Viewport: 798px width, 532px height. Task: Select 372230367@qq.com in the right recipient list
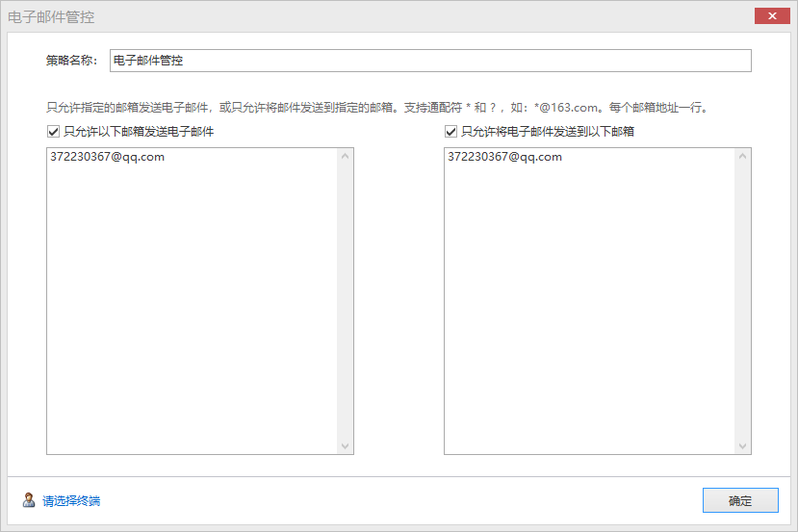click(504, 157)
